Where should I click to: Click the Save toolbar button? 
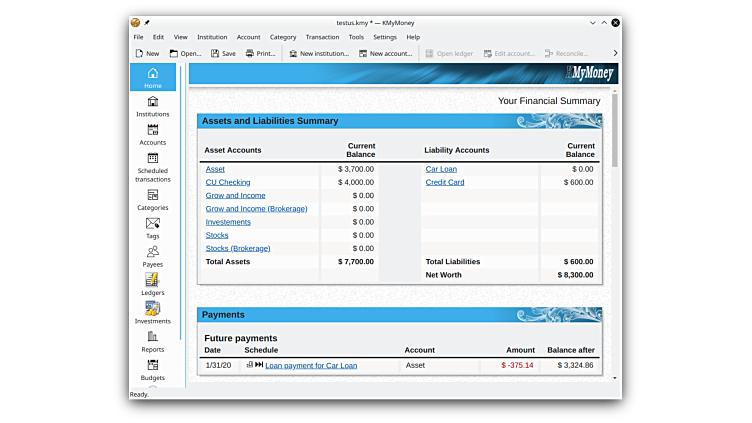click(x=223, y=53)
